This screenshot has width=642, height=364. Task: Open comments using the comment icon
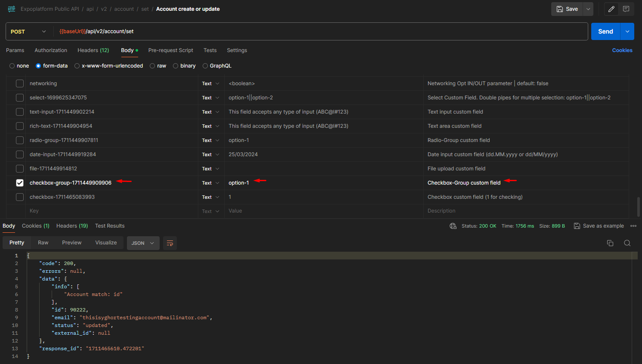[626, 9]
